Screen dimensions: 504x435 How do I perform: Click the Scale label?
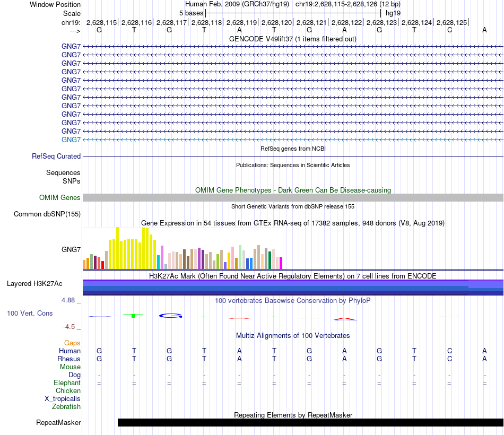coord(72,13)
